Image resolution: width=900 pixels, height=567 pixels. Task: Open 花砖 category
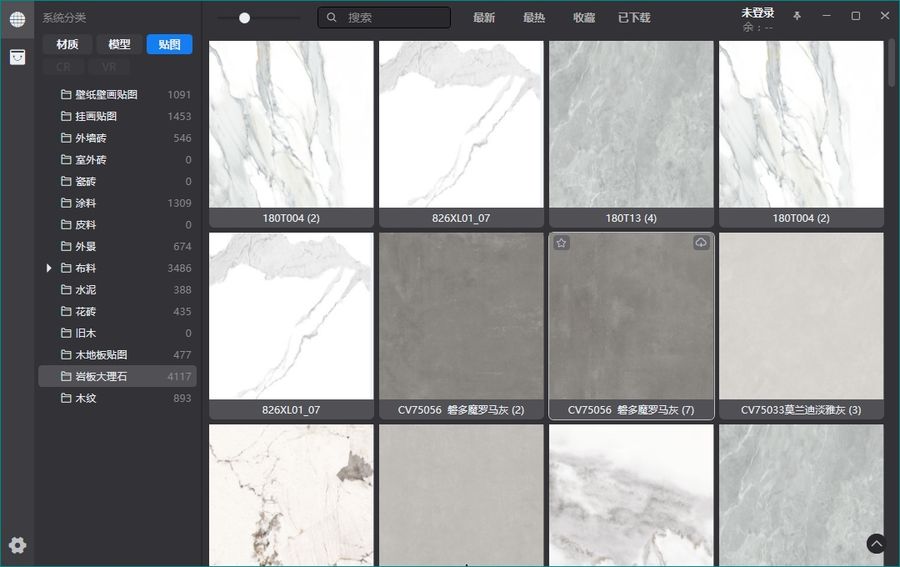pos(118,311)
